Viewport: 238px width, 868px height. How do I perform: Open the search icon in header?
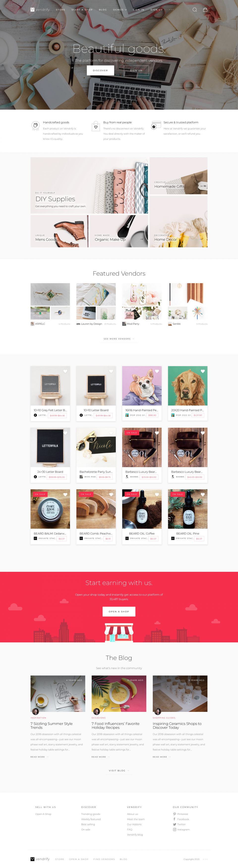pos(195,10)
